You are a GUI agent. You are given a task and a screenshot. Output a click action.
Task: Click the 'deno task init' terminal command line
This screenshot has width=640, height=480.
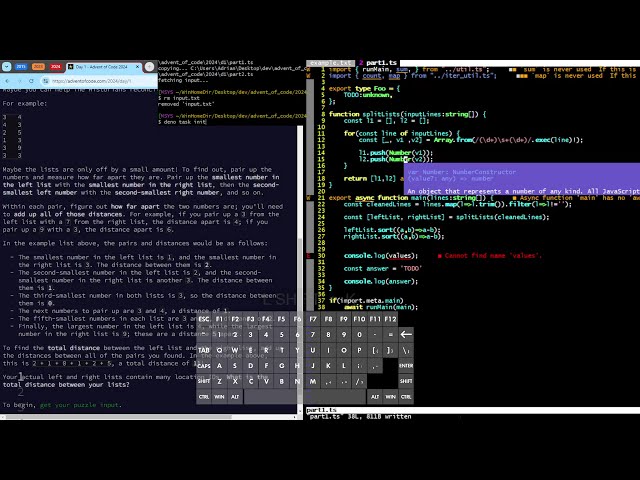point(184,122)
